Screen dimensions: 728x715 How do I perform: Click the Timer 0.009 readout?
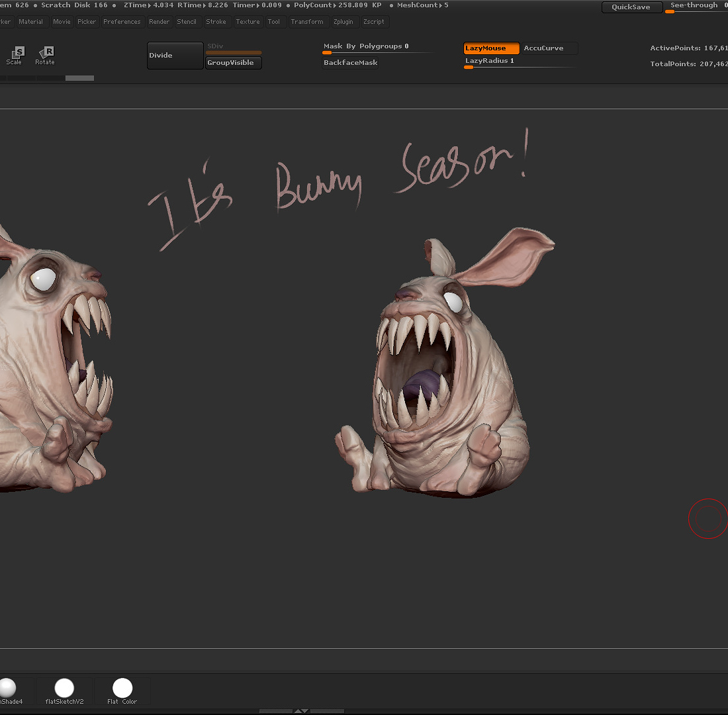(x=257, y=5)
